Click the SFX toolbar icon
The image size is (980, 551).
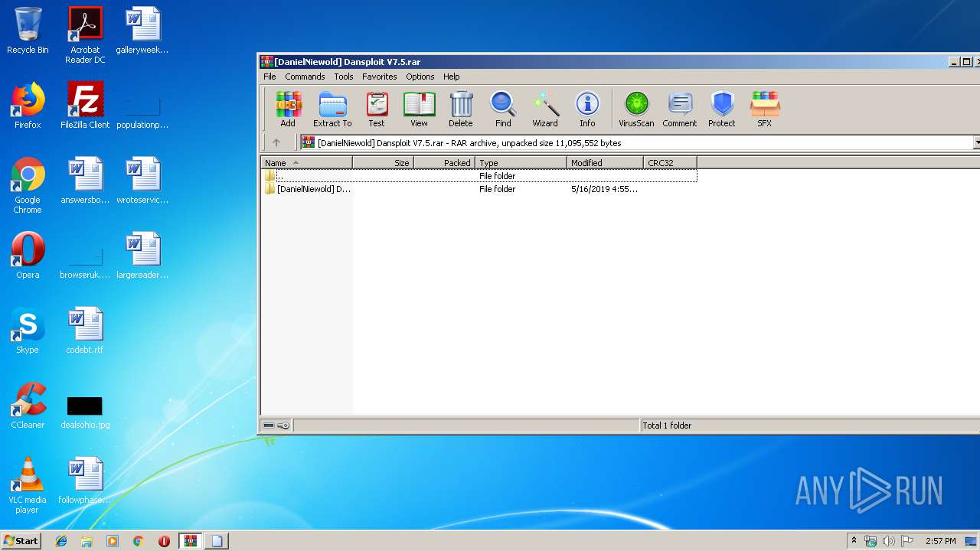pyautogui.click(x=765, y=109)
